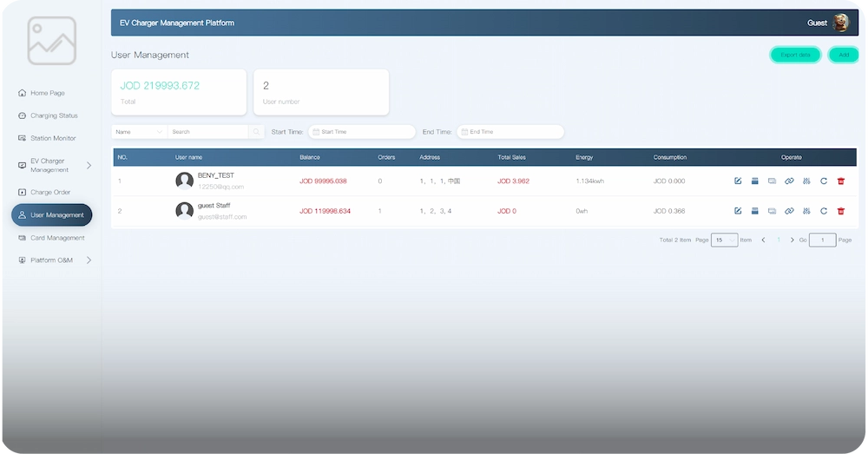Click the card icon in guest Staff row

772,211
